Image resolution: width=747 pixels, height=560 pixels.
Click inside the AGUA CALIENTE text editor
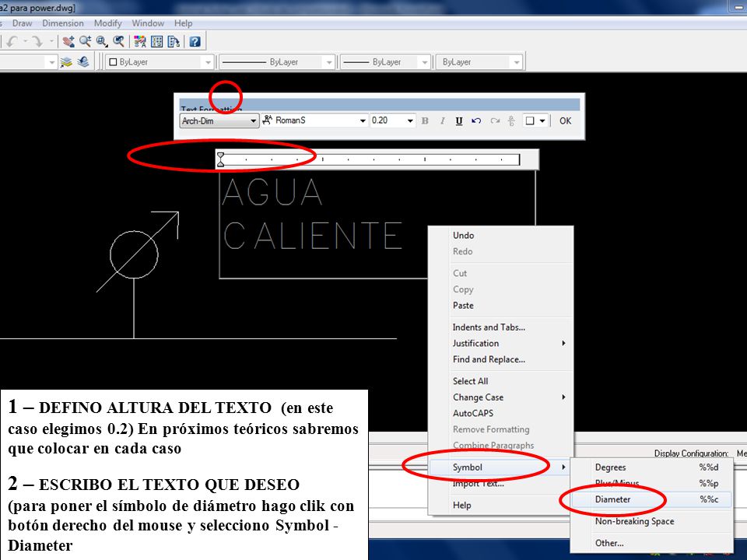[x=377, y=225]
